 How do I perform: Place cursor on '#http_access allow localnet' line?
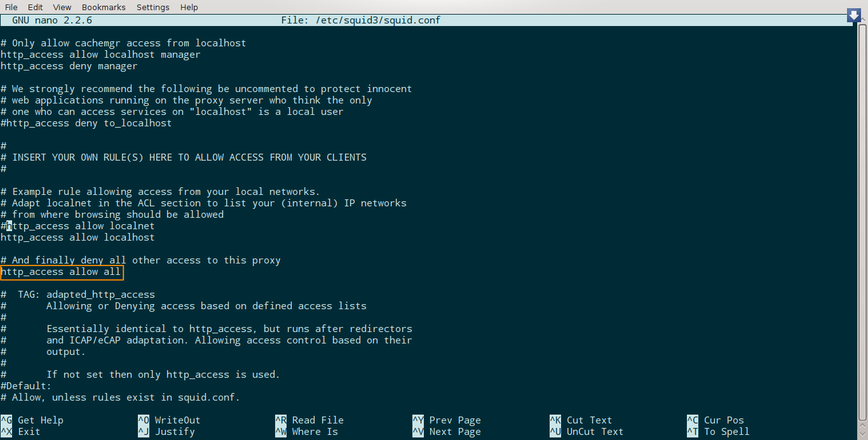pos(78,226)
